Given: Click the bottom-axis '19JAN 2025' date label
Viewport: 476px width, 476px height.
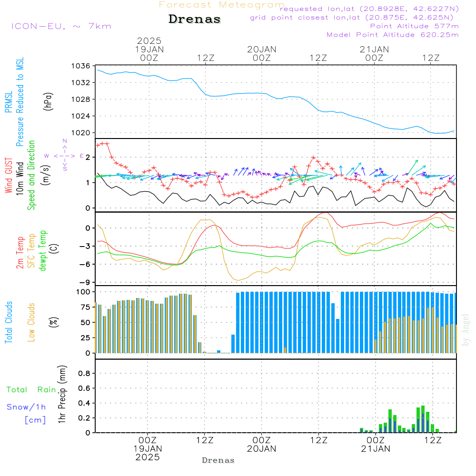Looking at the screenshot, I should click(148, 453).
